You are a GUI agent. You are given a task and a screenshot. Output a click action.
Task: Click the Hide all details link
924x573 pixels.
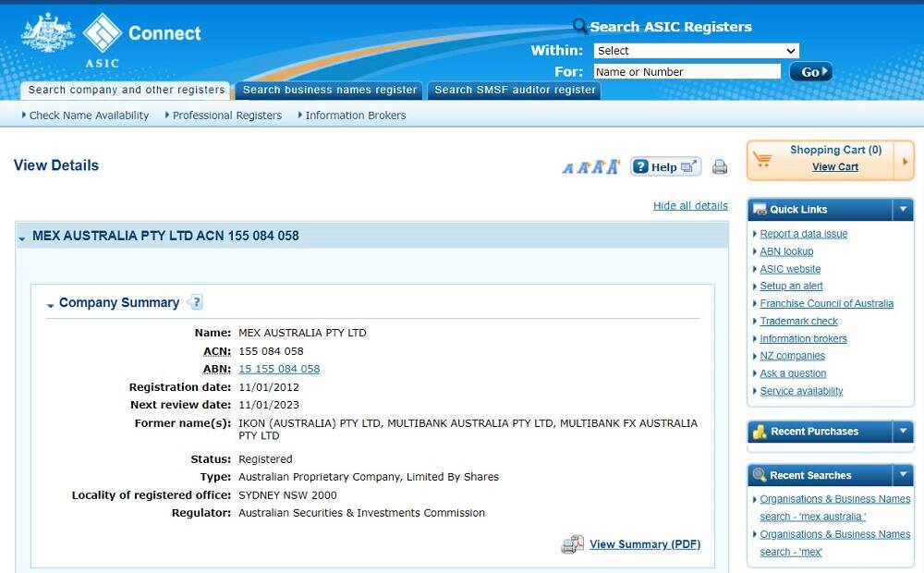690,206
